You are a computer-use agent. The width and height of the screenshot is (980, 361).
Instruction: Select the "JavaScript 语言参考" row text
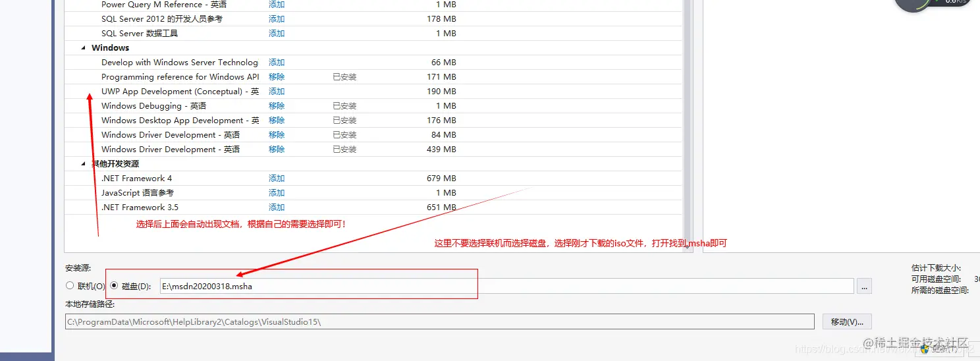coord(138,193)
